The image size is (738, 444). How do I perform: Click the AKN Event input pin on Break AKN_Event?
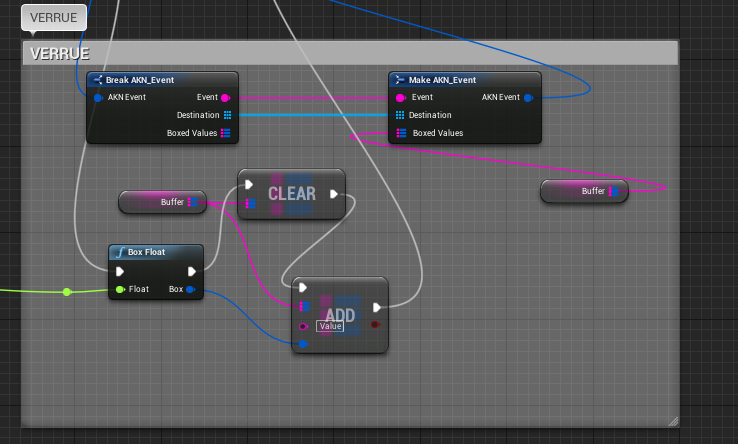tap(98, 98)
